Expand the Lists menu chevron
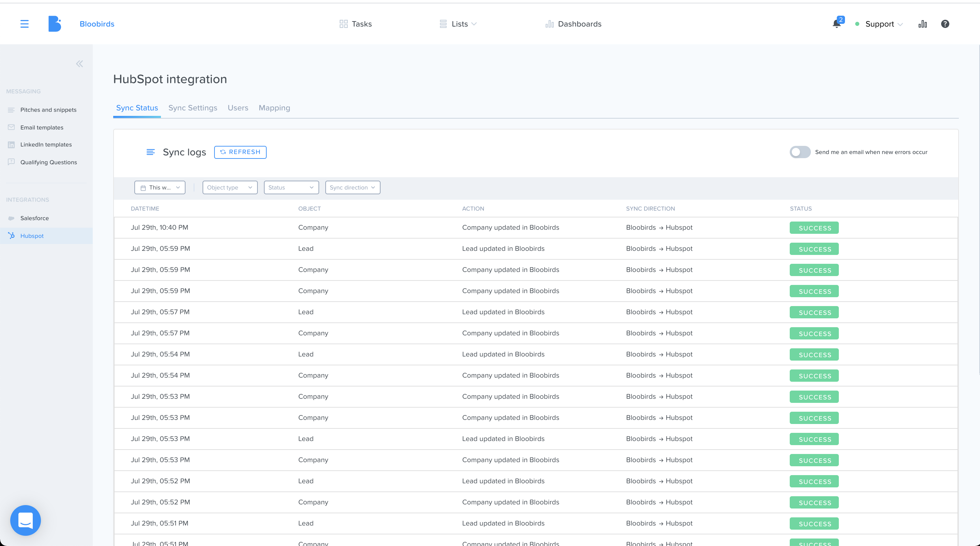Viewport: 980px width, 546px height. tap(474, 24)
